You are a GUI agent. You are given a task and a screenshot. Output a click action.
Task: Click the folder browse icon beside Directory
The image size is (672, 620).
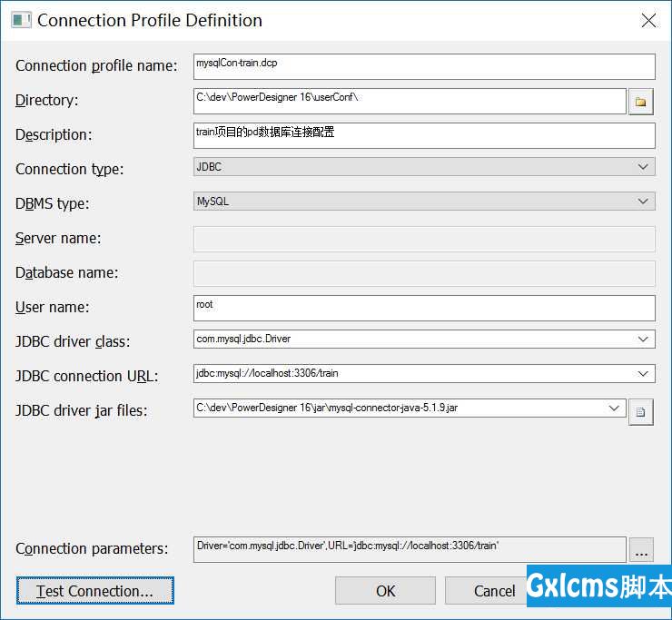pyautogui.click(x=641, y=102)
